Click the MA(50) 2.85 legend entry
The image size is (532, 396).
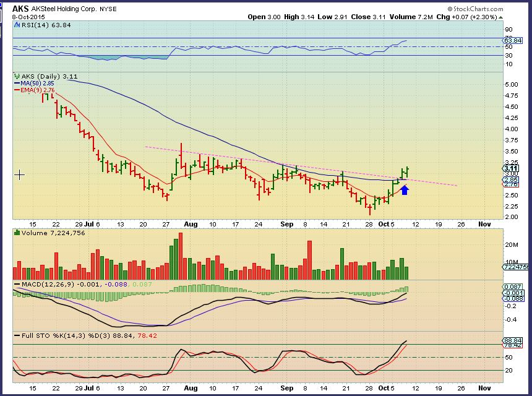(x=37, y=83)
